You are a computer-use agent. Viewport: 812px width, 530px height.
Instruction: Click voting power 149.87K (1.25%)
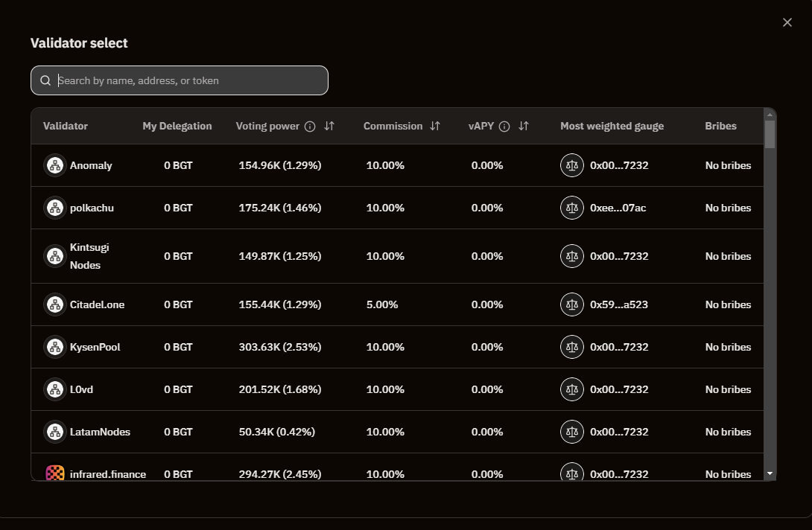point(280,256)
